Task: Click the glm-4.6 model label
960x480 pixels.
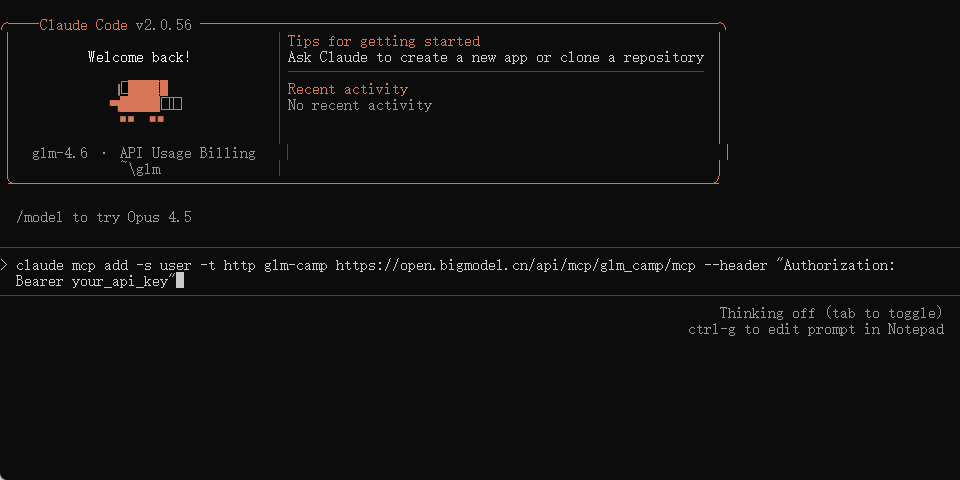Action: coord(60,153)
